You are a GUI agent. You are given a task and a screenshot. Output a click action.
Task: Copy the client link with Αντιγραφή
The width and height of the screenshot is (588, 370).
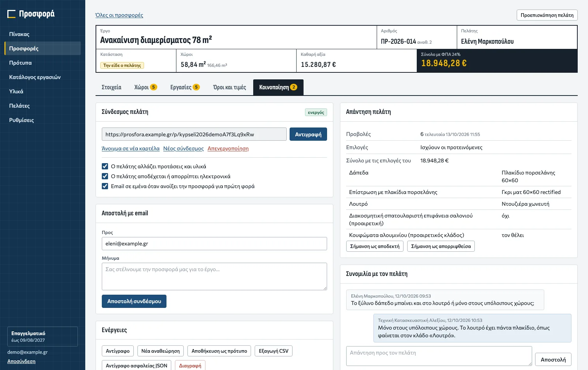point(308,134)
